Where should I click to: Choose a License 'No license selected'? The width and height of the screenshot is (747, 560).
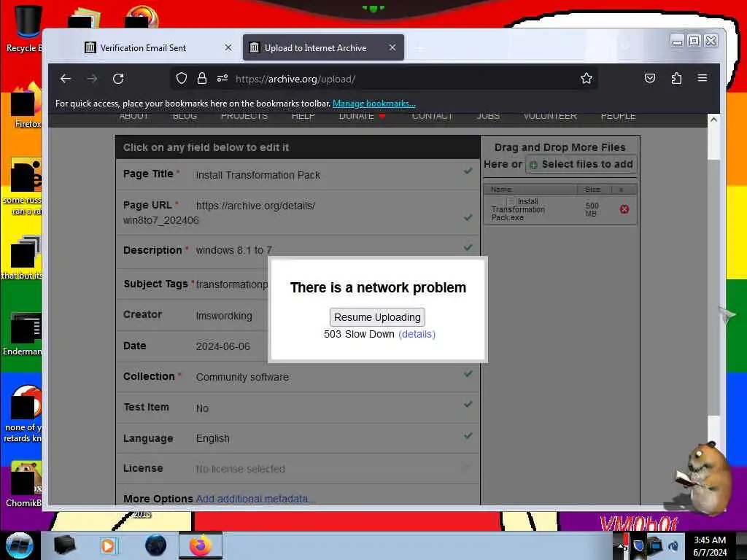pos(241,469)
